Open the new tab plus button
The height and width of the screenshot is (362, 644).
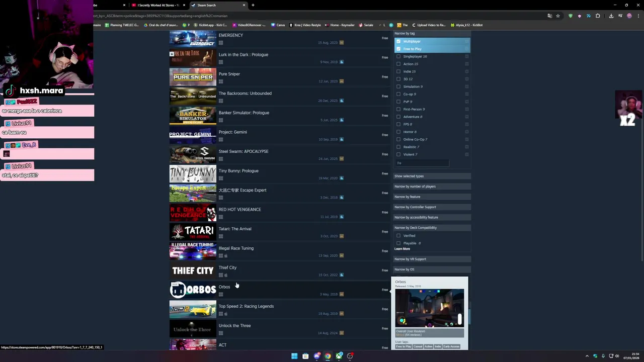(x=253, y=5)
